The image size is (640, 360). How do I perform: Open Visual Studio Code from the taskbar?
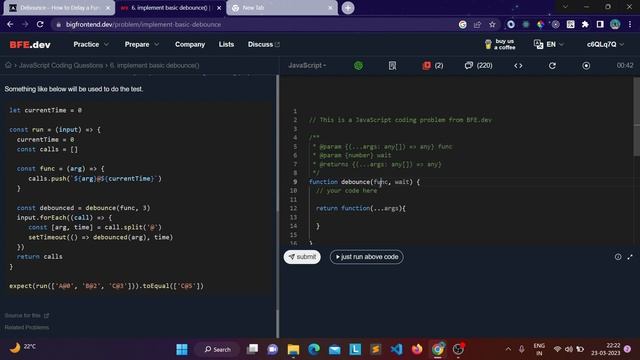(396, 349)
